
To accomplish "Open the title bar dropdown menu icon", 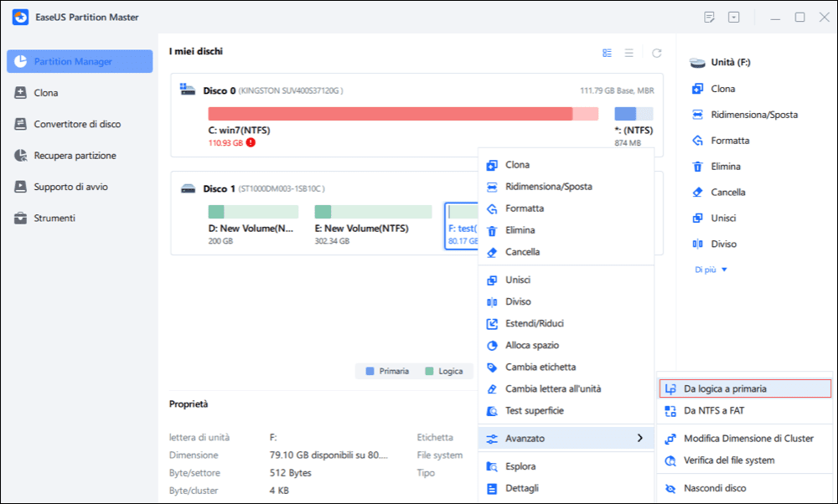I will [x=734, y=18].
